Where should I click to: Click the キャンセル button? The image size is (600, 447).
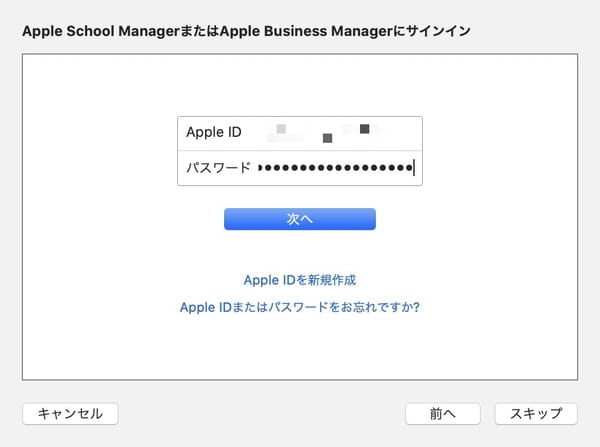pos(70,414)
